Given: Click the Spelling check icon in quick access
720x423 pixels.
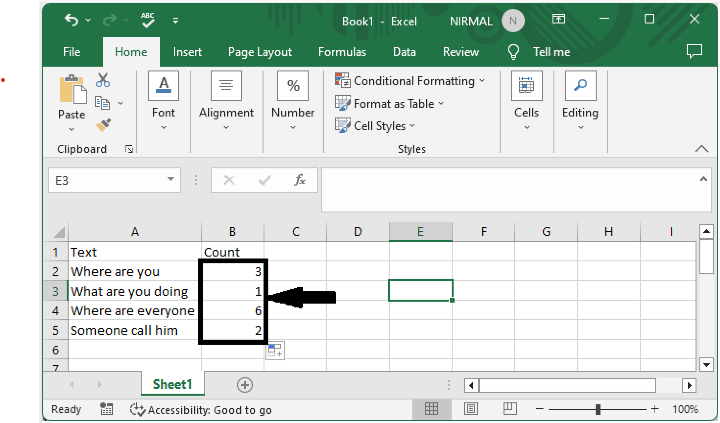Looking at the screenshot, I should point(147,19).
